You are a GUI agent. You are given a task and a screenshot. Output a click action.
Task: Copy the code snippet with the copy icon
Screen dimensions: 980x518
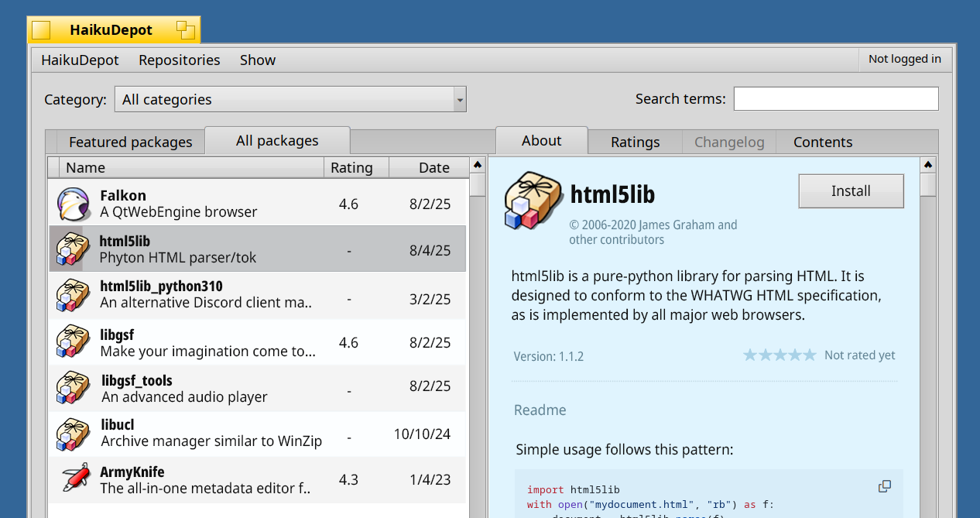[x=885, y=486]
